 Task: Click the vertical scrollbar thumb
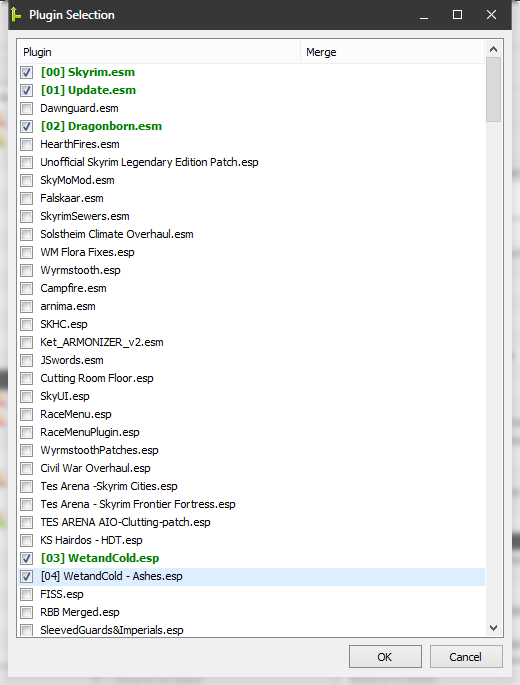[x=493, y=90]
